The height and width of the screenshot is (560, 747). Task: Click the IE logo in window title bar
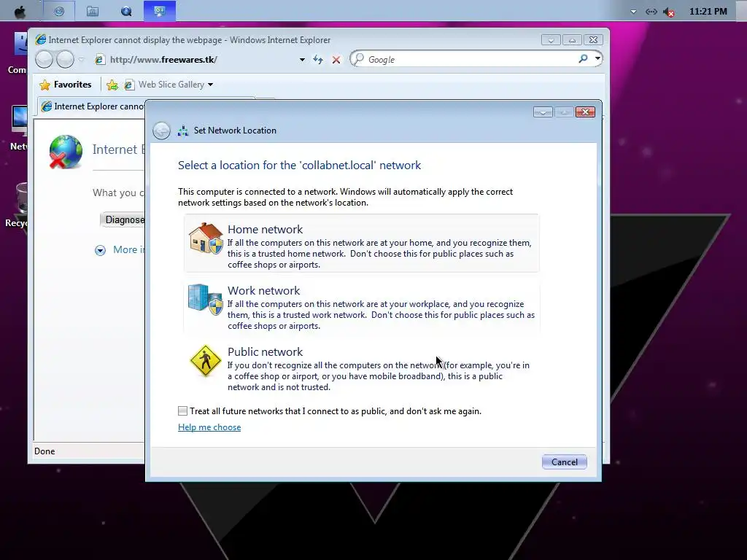41,39
